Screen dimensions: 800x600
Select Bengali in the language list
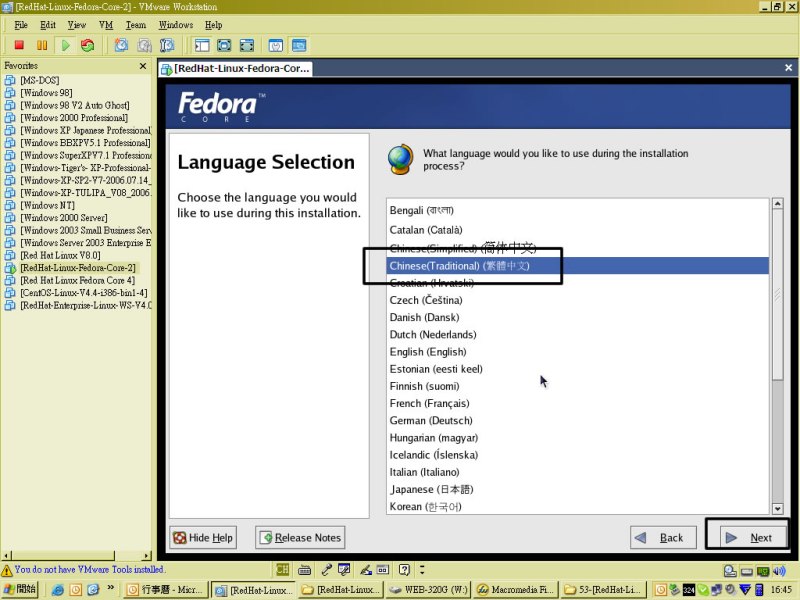578,210
